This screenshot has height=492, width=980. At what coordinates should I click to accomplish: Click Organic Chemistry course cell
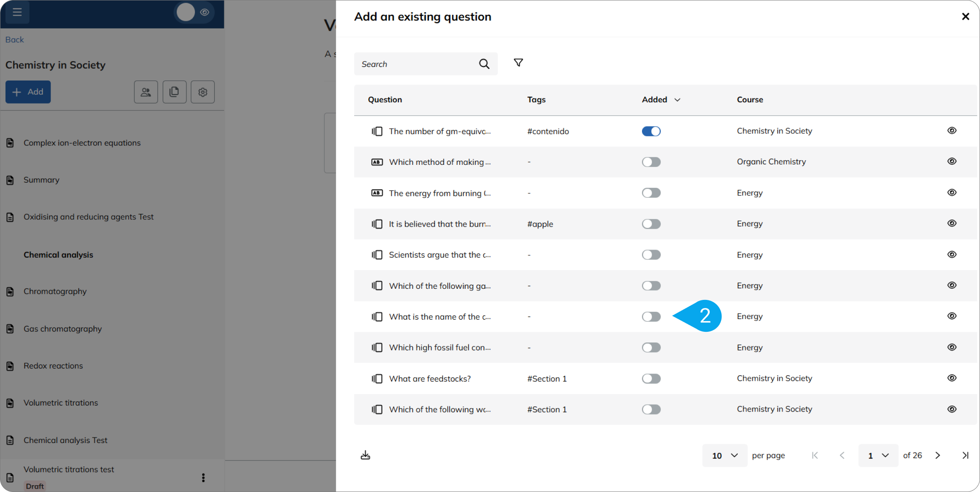coord(771,162)
